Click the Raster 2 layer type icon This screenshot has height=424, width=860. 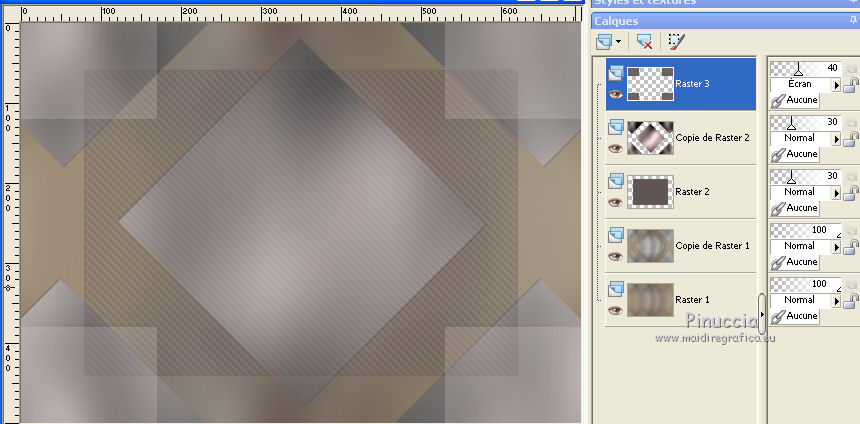click(x=616, y=180)
